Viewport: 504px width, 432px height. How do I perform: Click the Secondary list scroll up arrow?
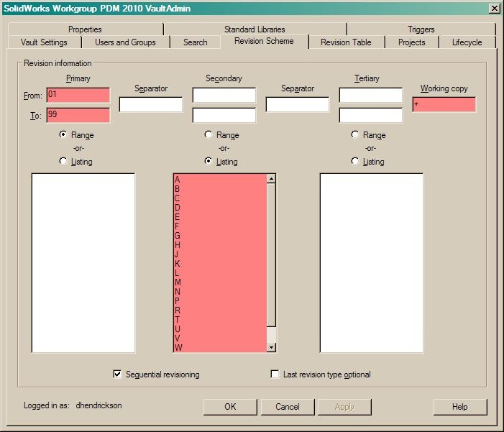point(271,179)
